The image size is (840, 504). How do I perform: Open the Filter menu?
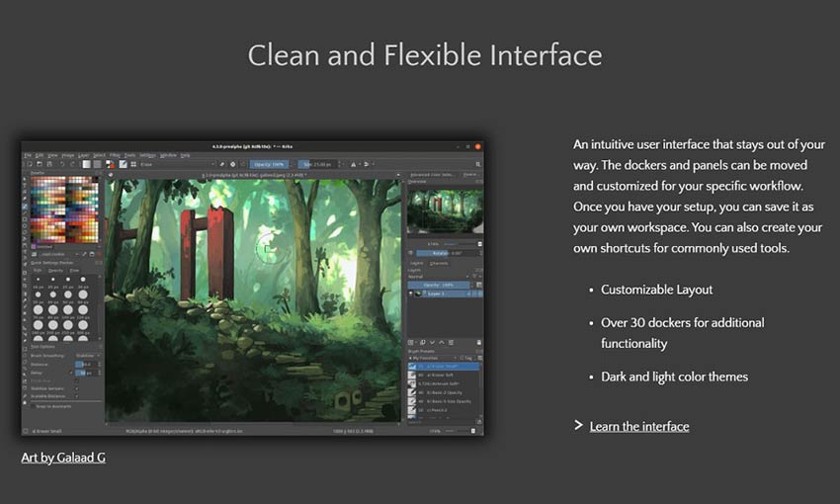pos(115,155)
